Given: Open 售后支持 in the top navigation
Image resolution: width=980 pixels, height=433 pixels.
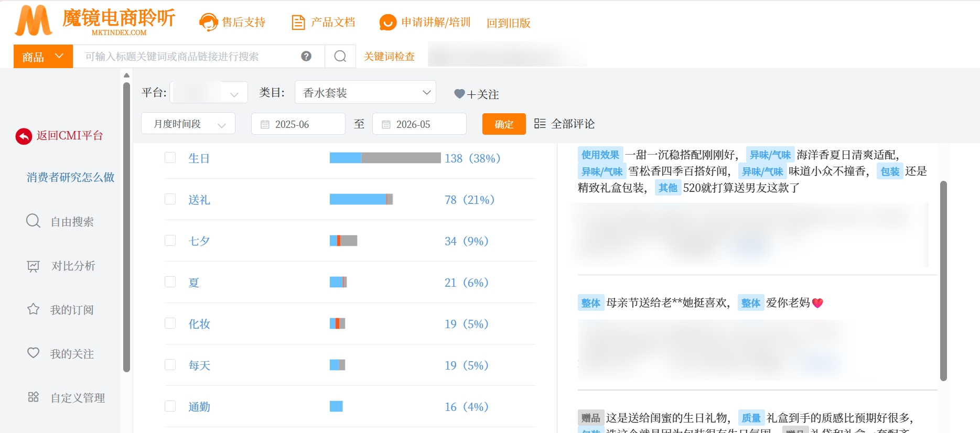Looking at the screenshot, I should coord(232,22).
